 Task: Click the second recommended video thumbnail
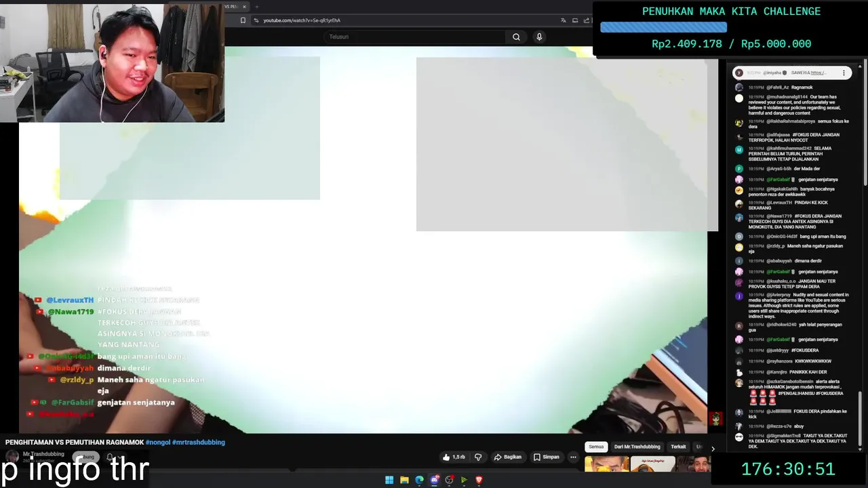pos(652,464)
